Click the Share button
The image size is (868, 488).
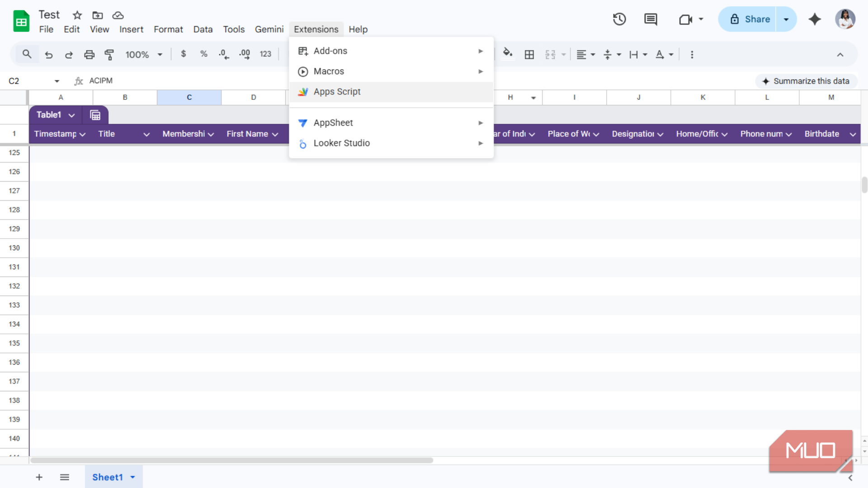(748, 19)
